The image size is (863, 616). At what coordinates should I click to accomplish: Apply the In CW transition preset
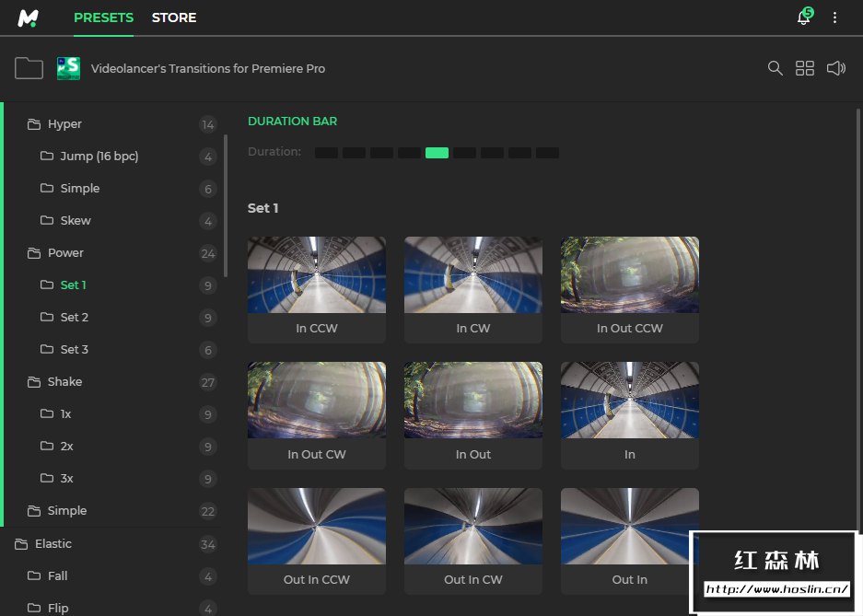[x=473, y=290]
